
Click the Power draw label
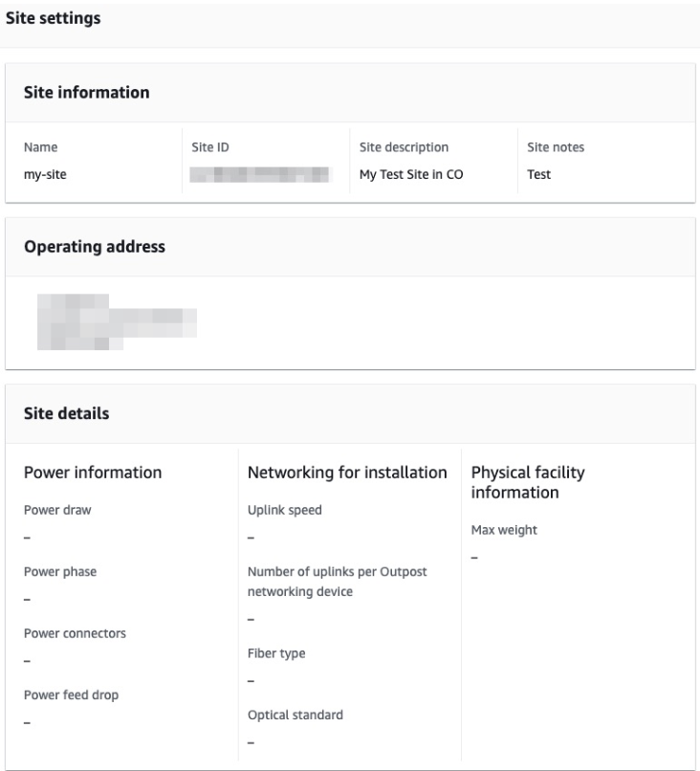[x=57, y=510]
